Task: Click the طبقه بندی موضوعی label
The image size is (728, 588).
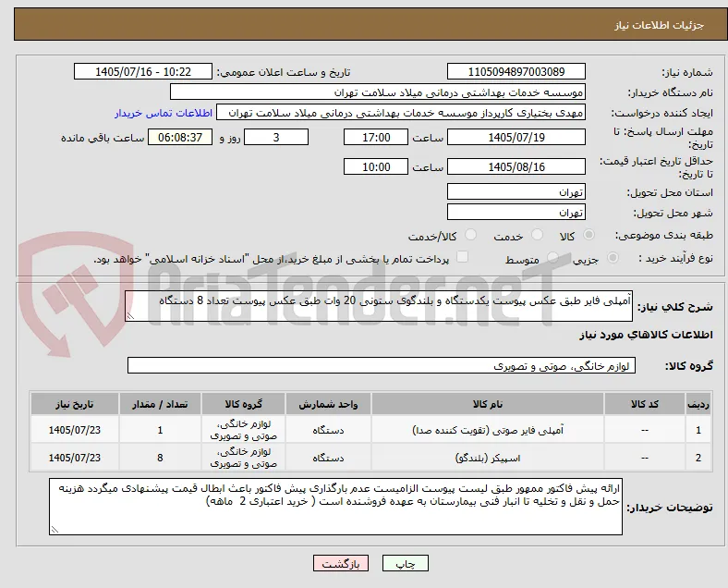Action: (664, 236)
